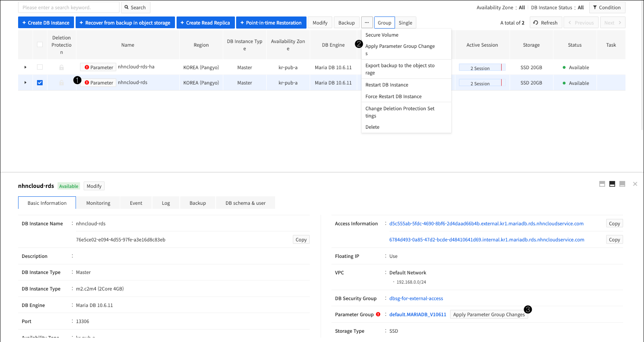Viewport: 644px width, 342px height.
Task: Open the more actions ellipsis button
Action: [x=367, y=23]
